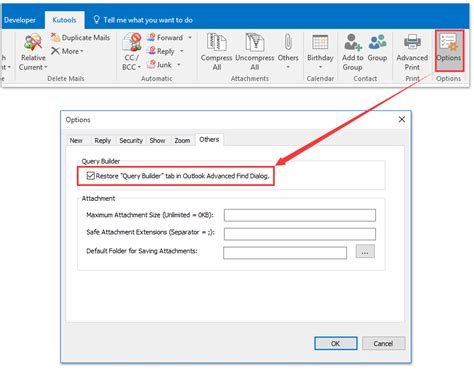Image resolution: width=474 pixels, height=369 pixels.
Task: Close the Options dialog with X
Action: pyautogui.click(x=402, y=119)
